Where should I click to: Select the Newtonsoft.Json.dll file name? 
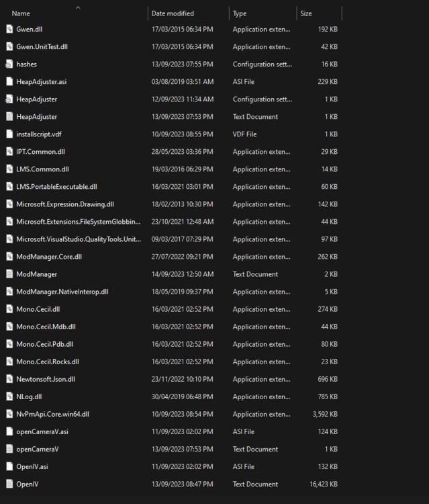[x=46, y=379]
